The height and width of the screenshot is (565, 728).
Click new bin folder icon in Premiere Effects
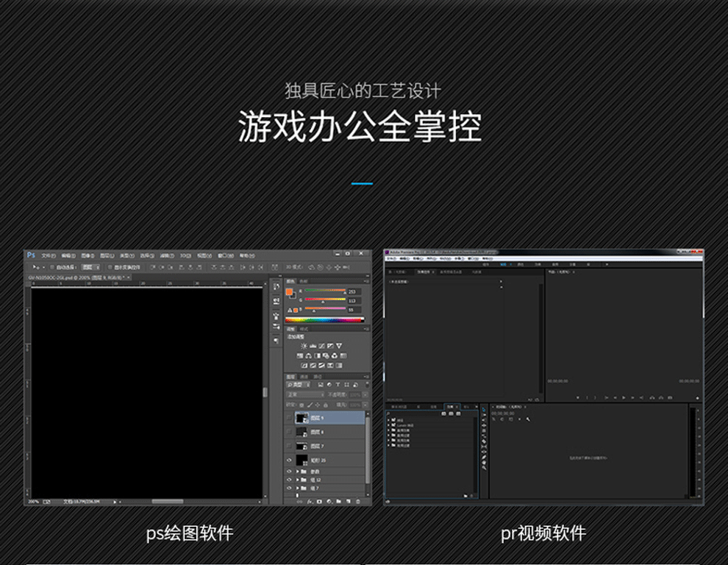(x=465, y=497)
